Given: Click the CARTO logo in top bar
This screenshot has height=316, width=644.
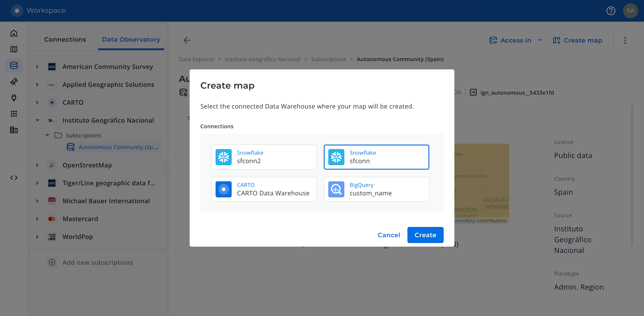Looking at the screenshot, I should [17, 11].
